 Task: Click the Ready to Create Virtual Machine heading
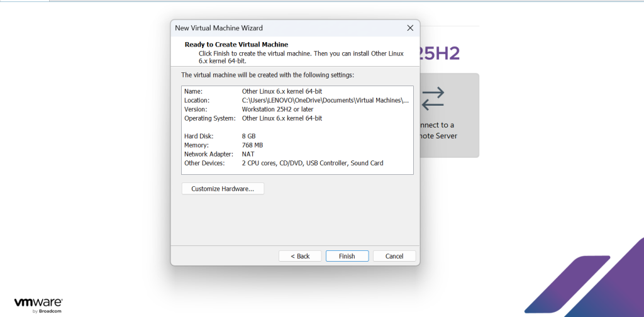(x=236, y=45)
